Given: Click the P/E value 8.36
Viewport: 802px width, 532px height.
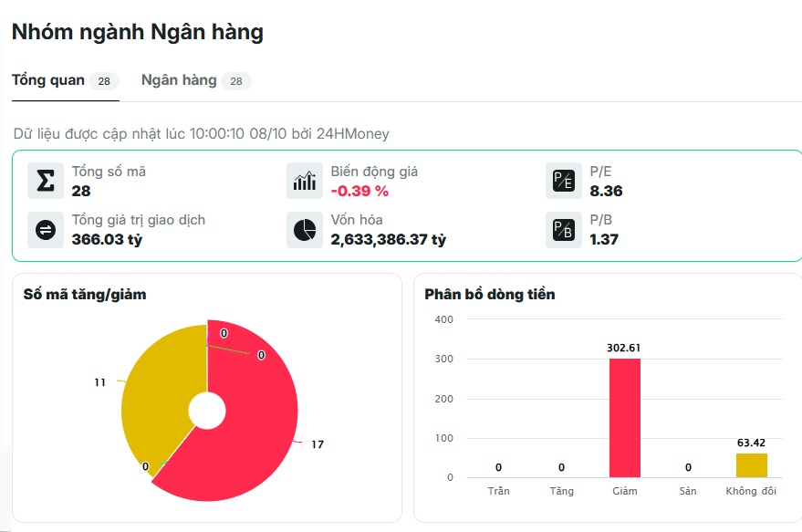Looking at the screenshot, I should coord(606,192).
